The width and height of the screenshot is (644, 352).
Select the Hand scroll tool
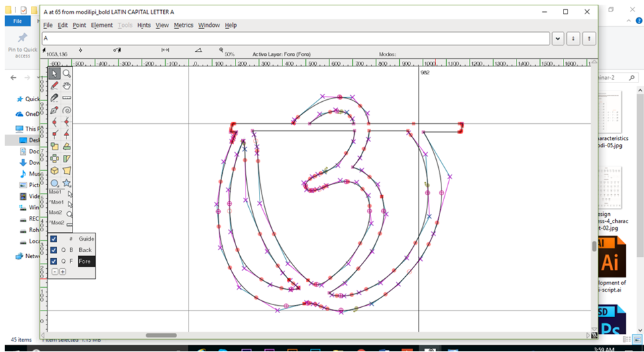pyautogui.click(x=66, y=86)
